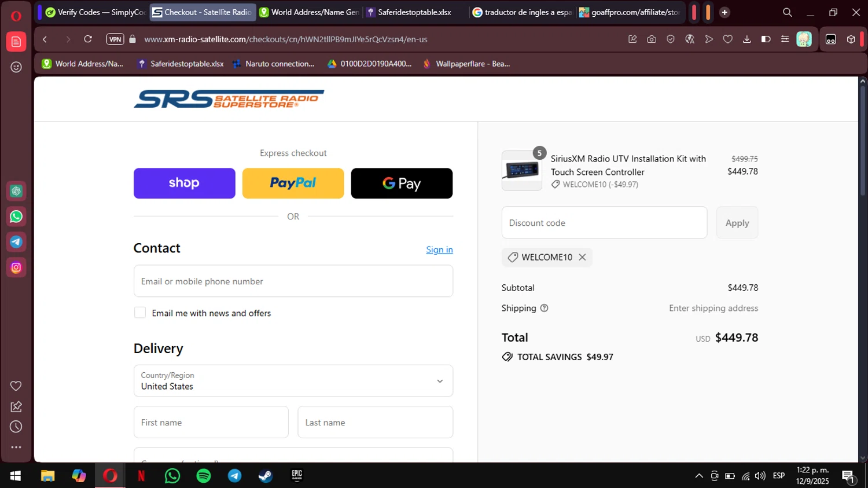Open the downloads icon
This screenshot has height=488, width=868.
(747, 39)
